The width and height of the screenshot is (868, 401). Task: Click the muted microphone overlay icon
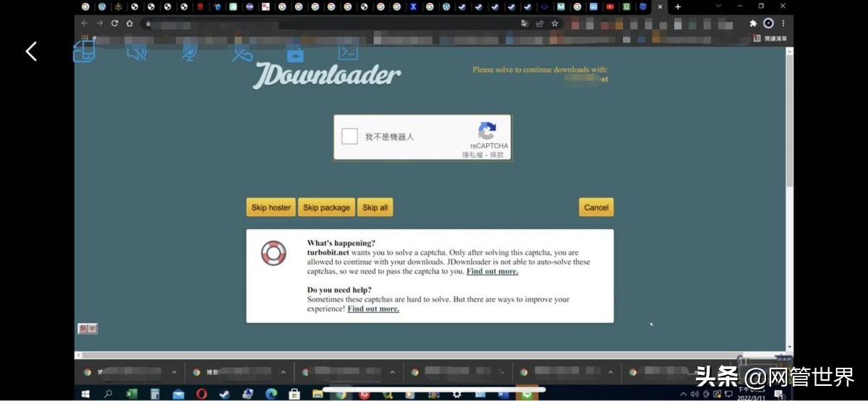[190, 53]
